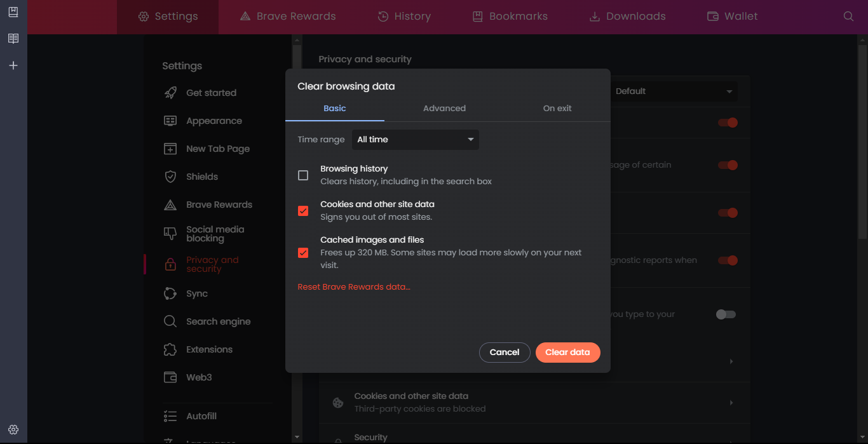
Task: Open History in top navigation
Action: pyautogui.click(x=404, y=17)
